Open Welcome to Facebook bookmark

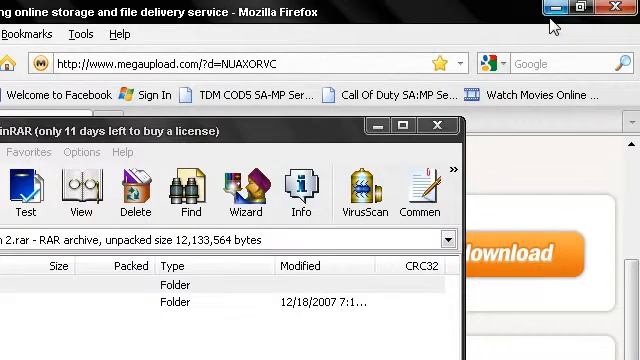coord(56,95)
